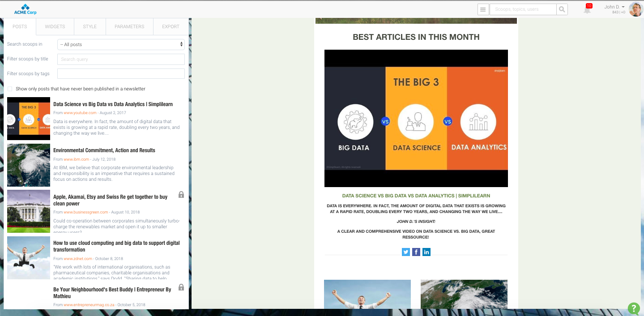The height and width of the screenshot is (316, 644).
Task: Click John D.'s profile avatar
Action: [635, 9]
